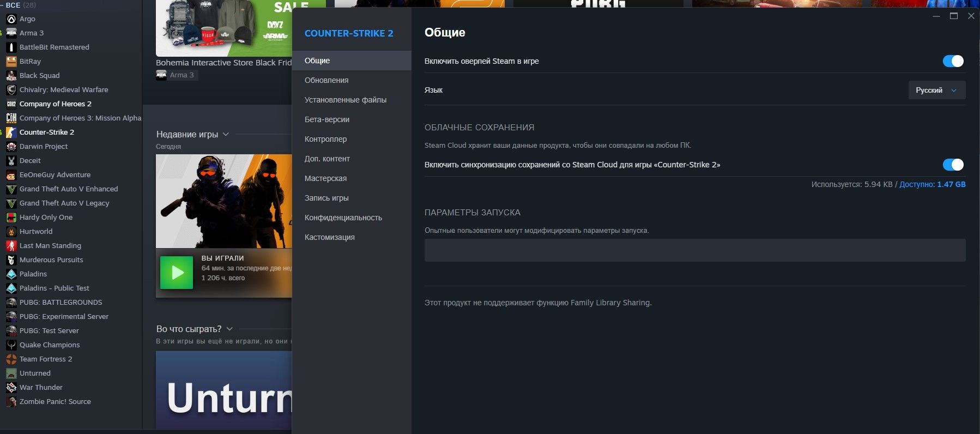
Task: Open the Мастерская settings tab
Action: pyautogui.click(x=325, y=178)
